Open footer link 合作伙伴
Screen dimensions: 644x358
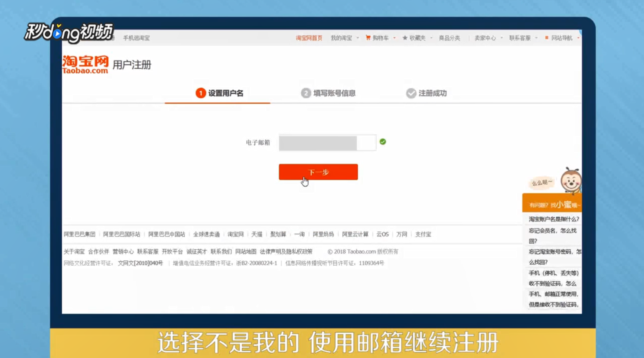tap(98, 252)
